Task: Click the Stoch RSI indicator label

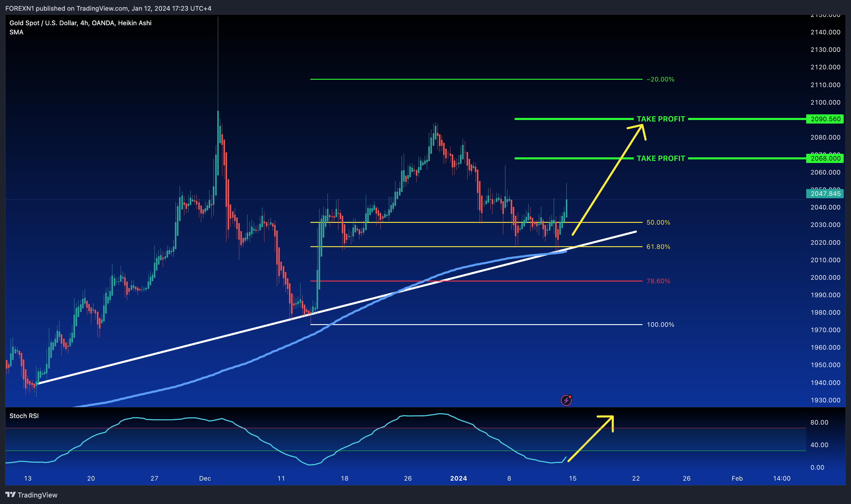Action: point(24,416)
